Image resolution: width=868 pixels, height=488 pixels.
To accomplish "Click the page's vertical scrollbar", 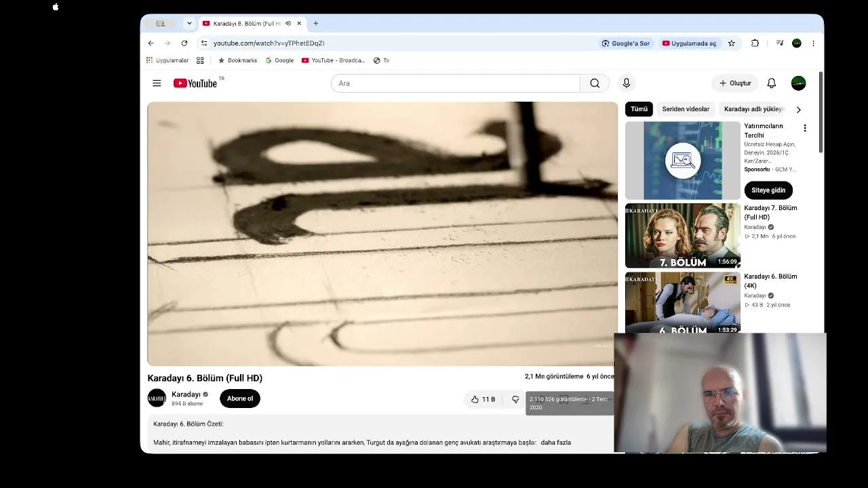I will click(x=821, y=112).
